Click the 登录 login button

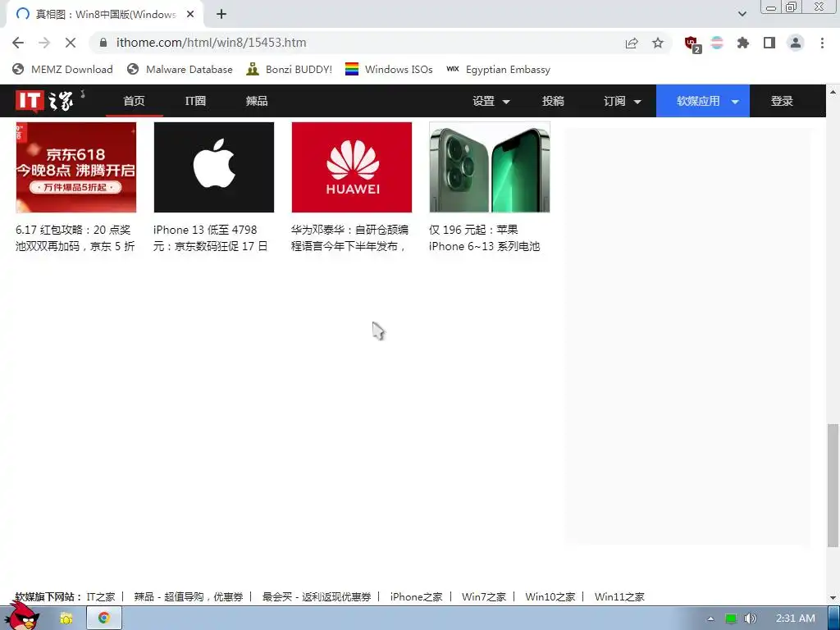(782, 101)
